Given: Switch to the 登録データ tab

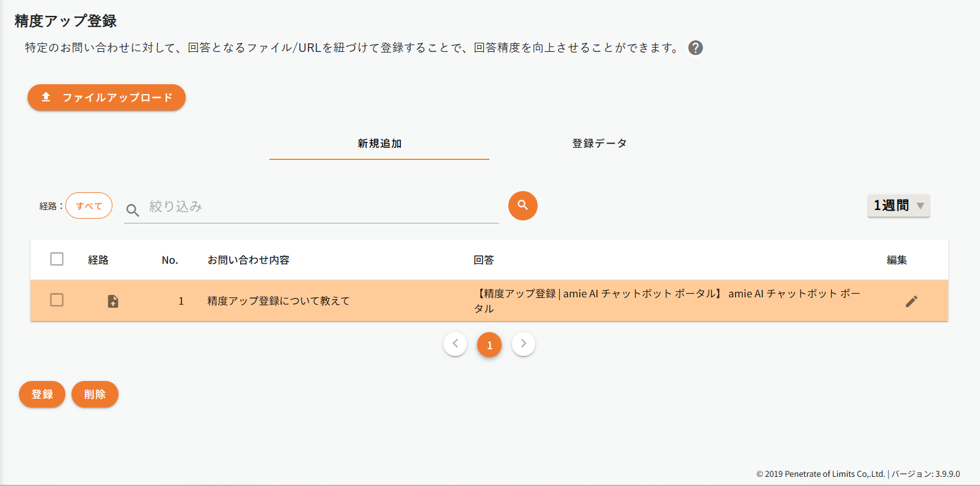Looking at the screenshot, I should click(x=599, y=143).
